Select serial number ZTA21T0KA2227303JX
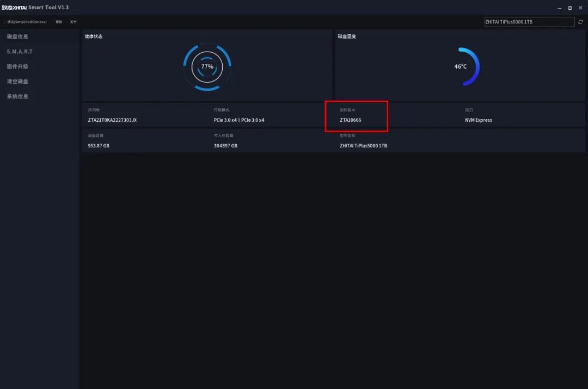The image size is (588, 389). [112, 120]
